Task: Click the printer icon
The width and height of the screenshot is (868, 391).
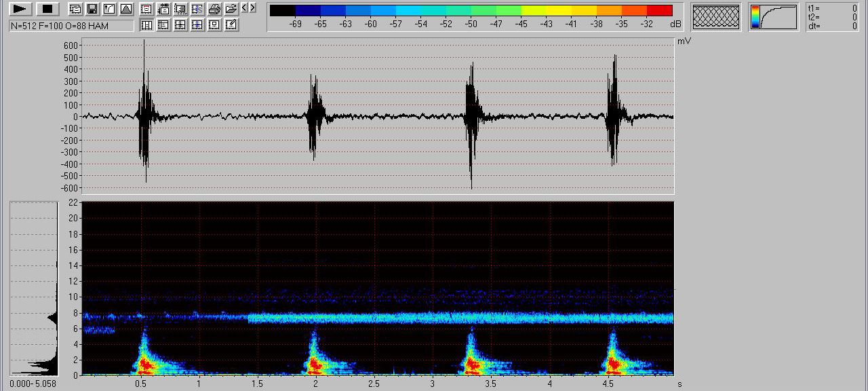Action: click(214, 9)
